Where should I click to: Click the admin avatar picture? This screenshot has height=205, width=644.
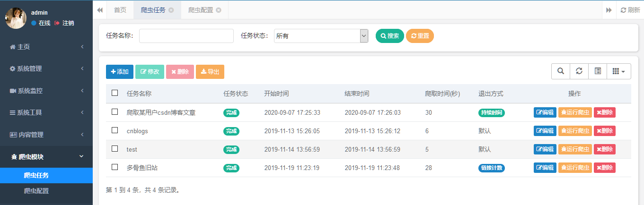tap(16, 18)
